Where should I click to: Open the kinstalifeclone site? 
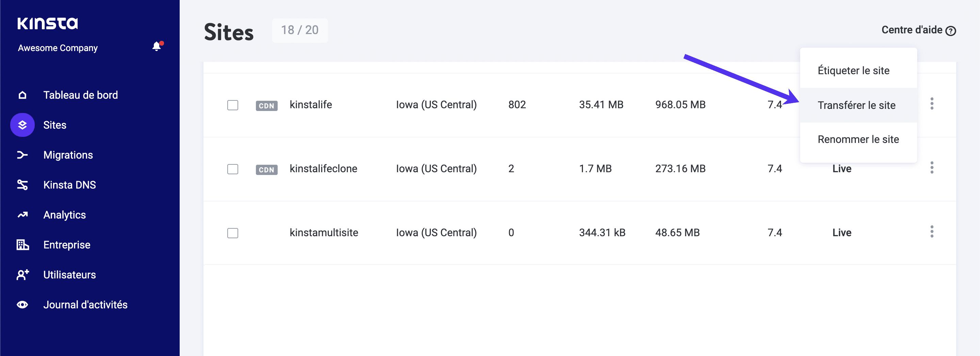(323, 168)
